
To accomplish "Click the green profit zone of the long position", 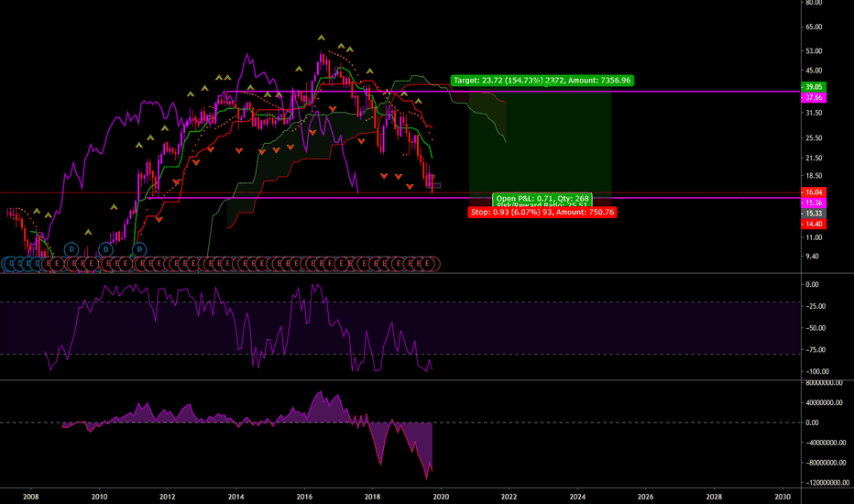I will 541,142.
